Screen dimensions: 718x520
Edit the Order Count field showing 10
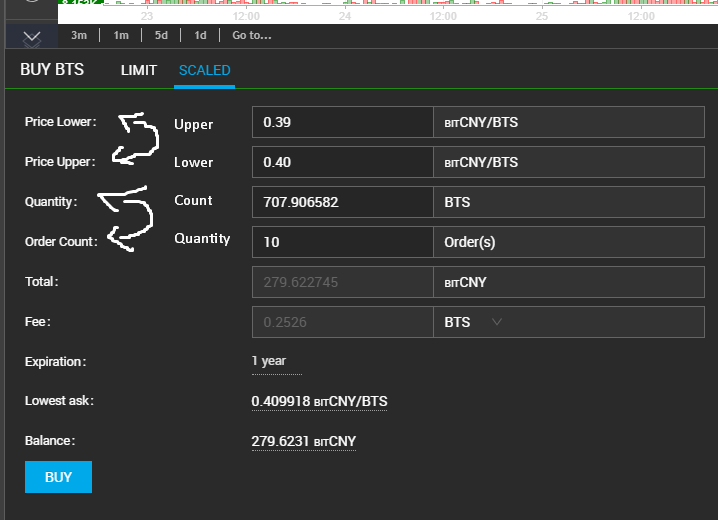coord(343,242)
